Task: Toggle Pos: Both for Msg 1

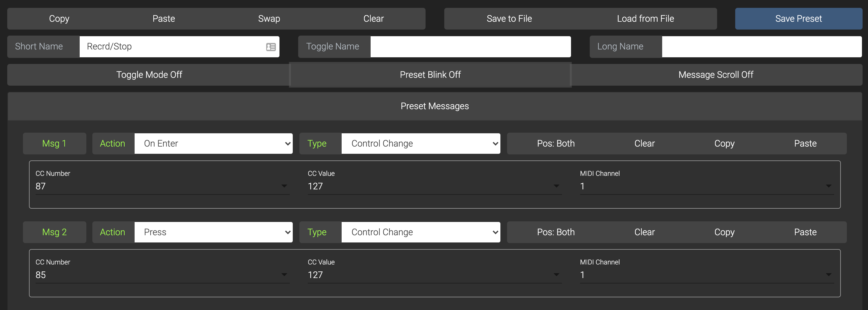Action: (556, 144)
